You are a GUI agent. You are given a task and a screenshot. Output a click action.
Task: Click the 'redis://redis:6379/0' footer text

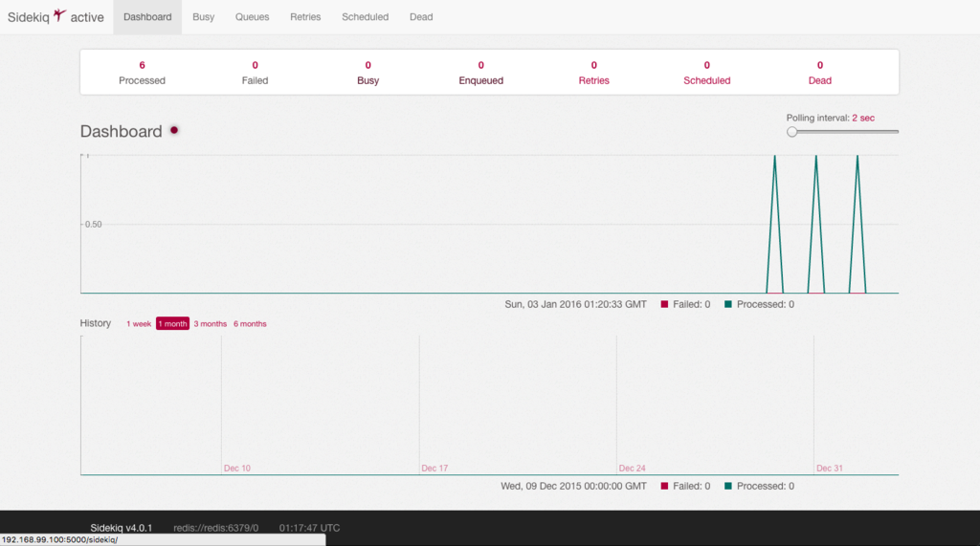tap(215, 528)
